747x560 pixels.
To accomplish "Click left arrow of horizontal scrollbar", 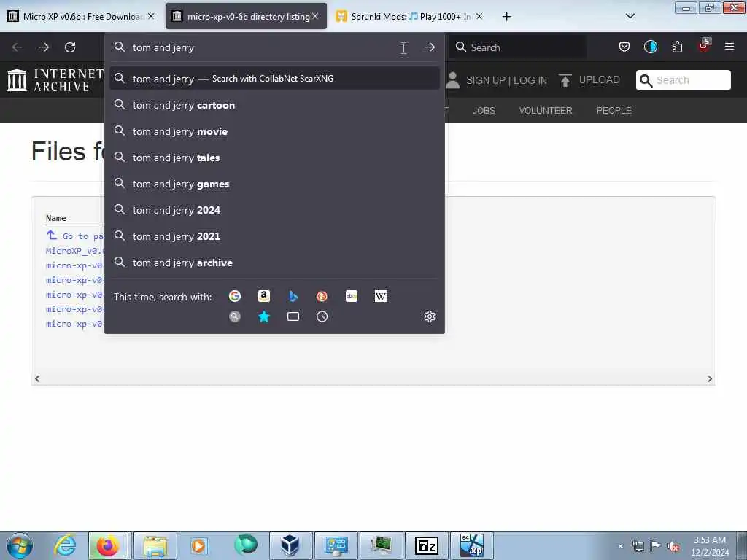I will 37,378.
